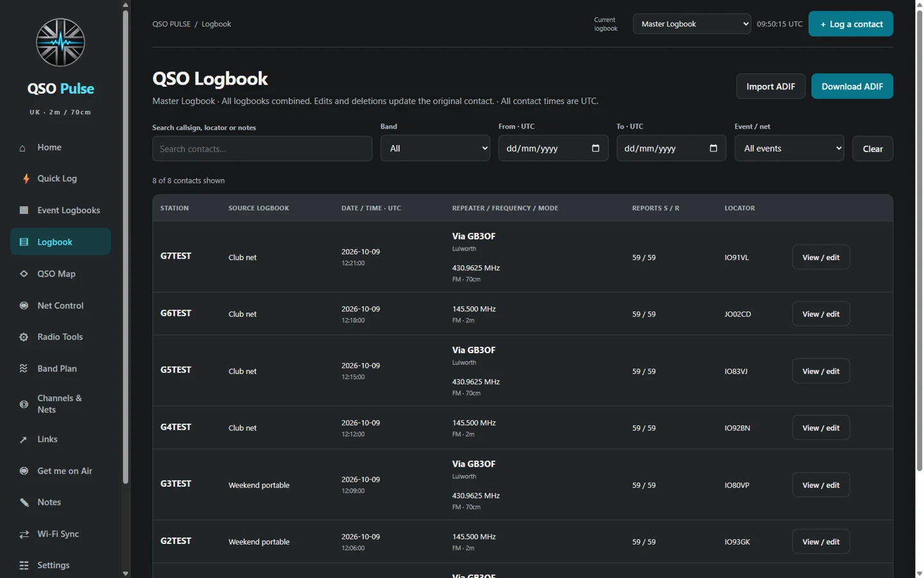Click the sidebar vertical scrollbar

(x=126, y=247)
